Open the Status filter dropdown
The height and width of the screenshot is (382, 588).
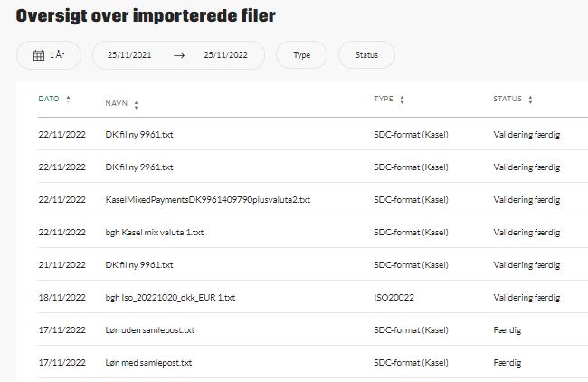pos(366,55)
